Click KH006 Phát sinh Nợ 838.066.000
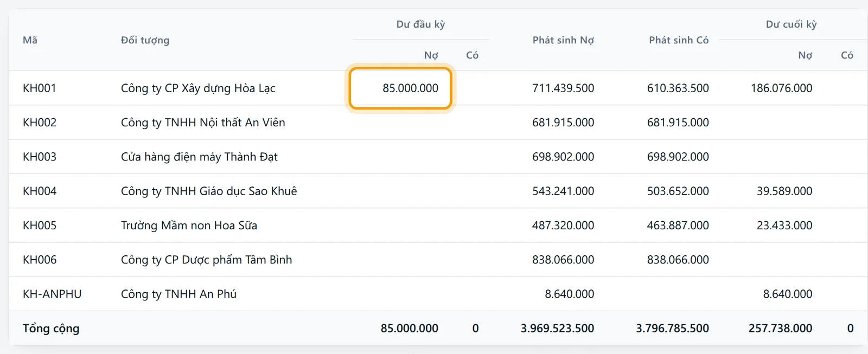This screenshot has height=354, width=868. coord(563,260)
